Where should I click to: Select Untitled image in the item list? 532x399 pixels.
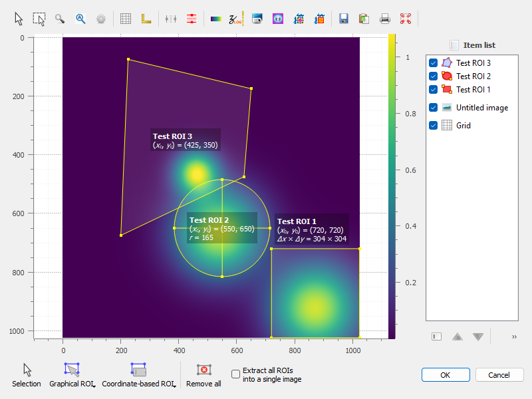(481, 107)
